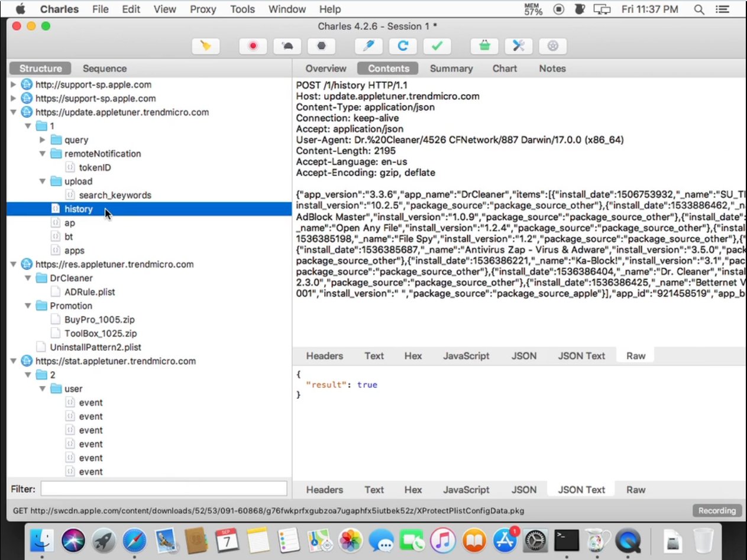Click the green basket toolbar icon
The height and width of the screenshot is (560, 747).
pos(484,46)
